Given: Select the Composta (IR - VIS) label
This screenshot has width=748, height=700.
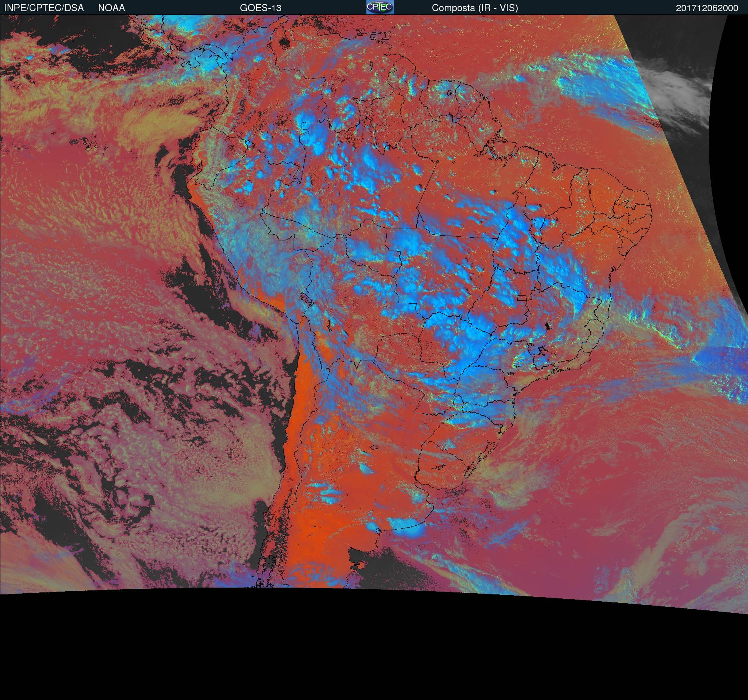Looking at the screenshot, I should pyautogui.click(x=475, y=8).
